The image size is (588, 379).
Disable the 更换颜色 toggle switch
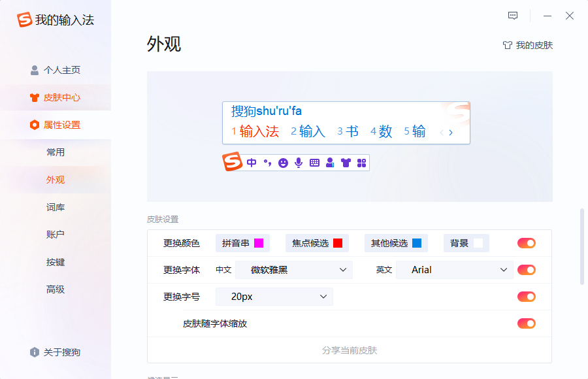[x=527, y=243]
